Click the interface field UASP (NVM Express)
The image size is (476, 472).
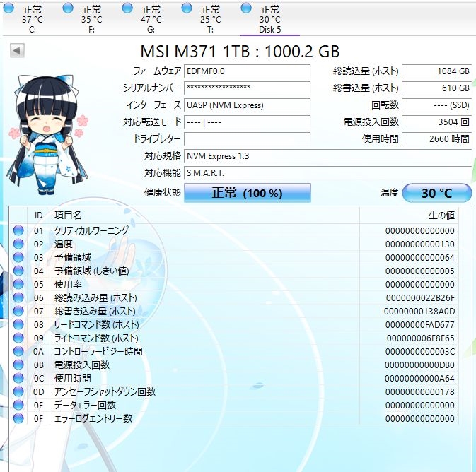click(x=247, y=105)
